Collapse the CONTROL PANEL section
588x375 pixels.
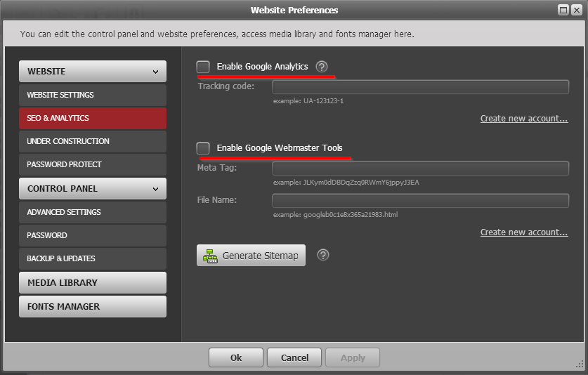(93, 189)
